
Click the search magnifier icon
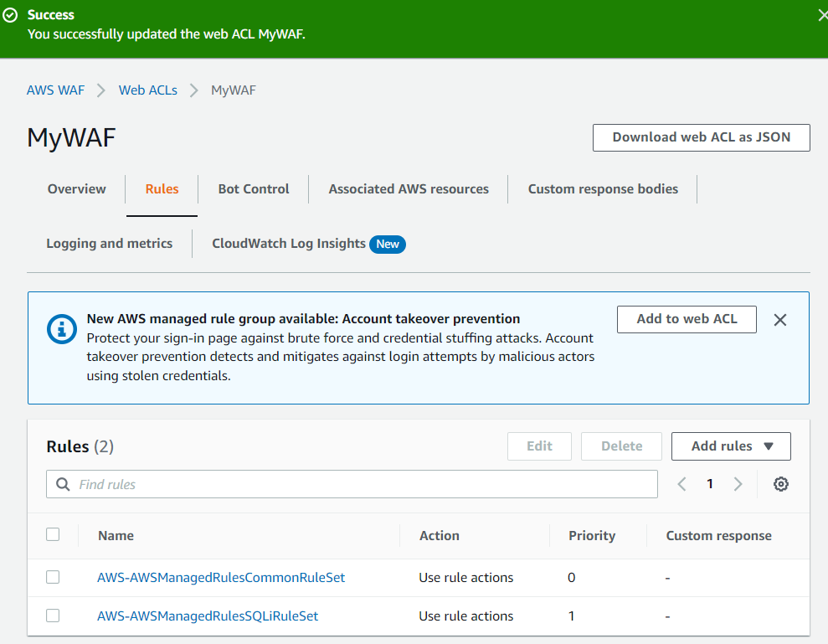point(63,484)
